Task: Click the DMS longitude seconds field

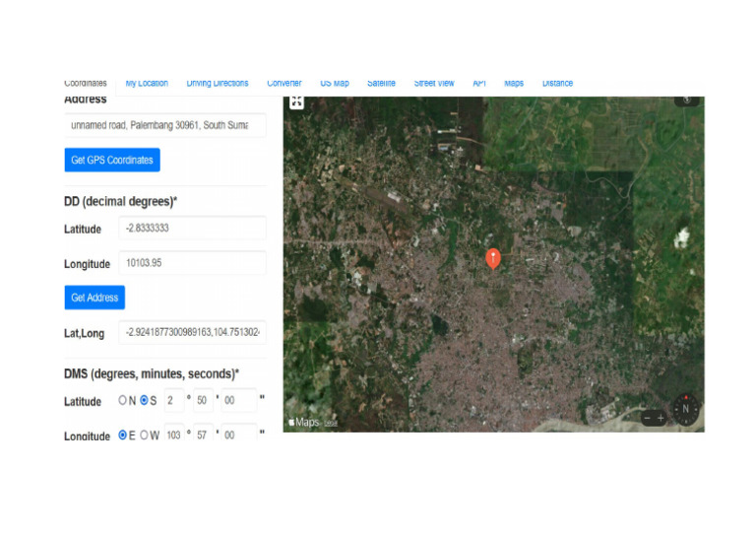Action: click(238, 433)
